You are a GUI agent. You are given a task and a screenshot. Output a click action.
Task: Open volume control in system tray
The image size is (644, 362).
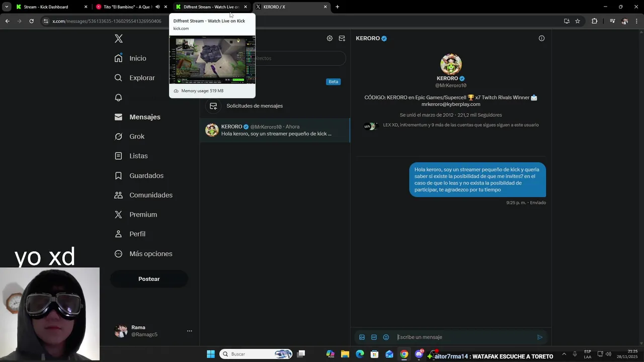click(x=608, y=354)
